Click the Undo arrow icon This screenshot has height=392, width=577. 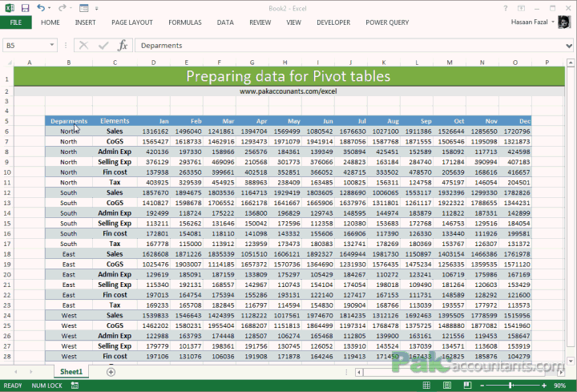coord(41,8)
